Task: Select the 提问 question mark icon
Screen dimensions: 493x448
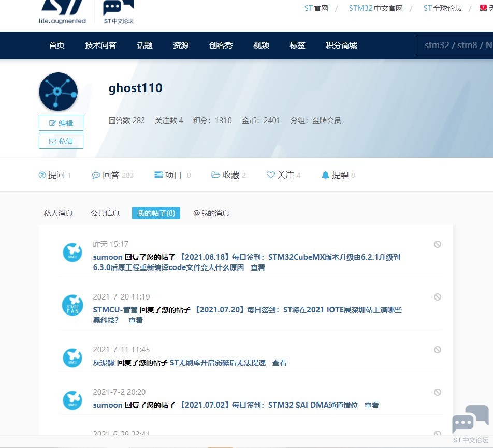Action: click(x=42, y=175)
